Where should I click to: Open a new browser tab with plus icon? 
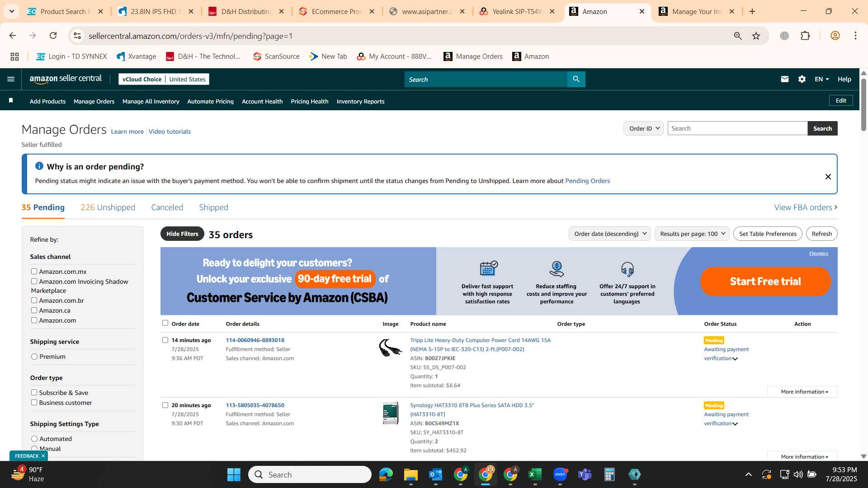(x=752, y=11)
